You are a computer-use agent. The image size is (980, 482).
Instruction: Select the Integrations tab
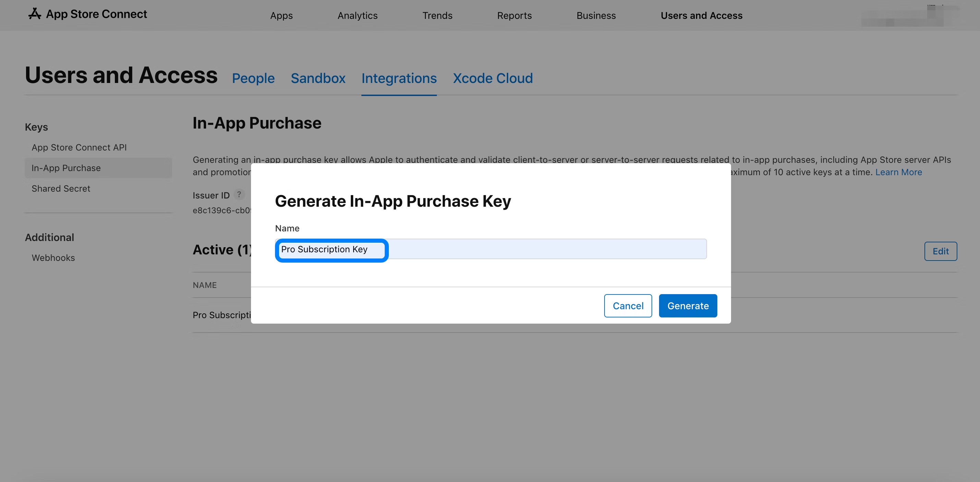[x=399, y=79]
